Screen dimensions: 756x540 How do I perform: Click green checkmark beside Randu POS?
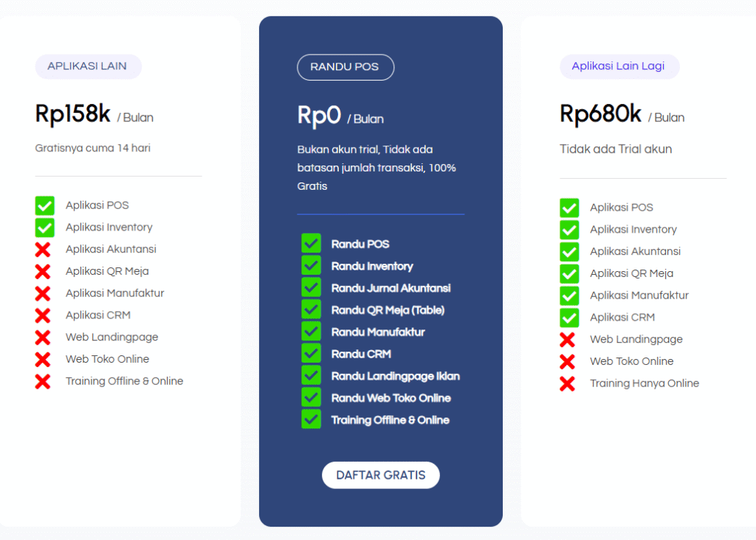point(311,244)
